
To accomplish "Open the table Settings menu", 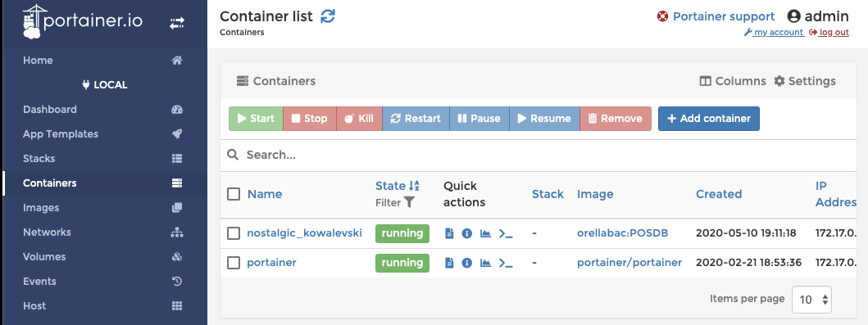I will click(805, 81).
